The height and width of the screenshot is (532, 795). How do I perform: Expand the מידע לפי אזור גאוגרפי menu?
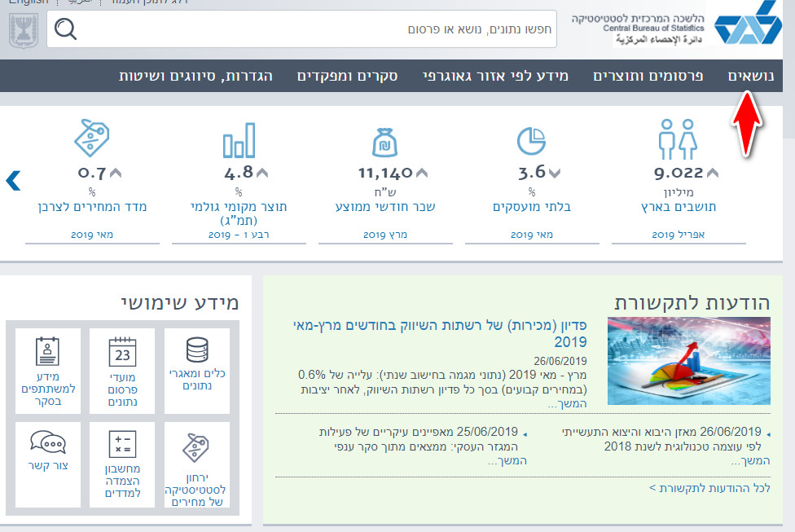pos(495,76)
